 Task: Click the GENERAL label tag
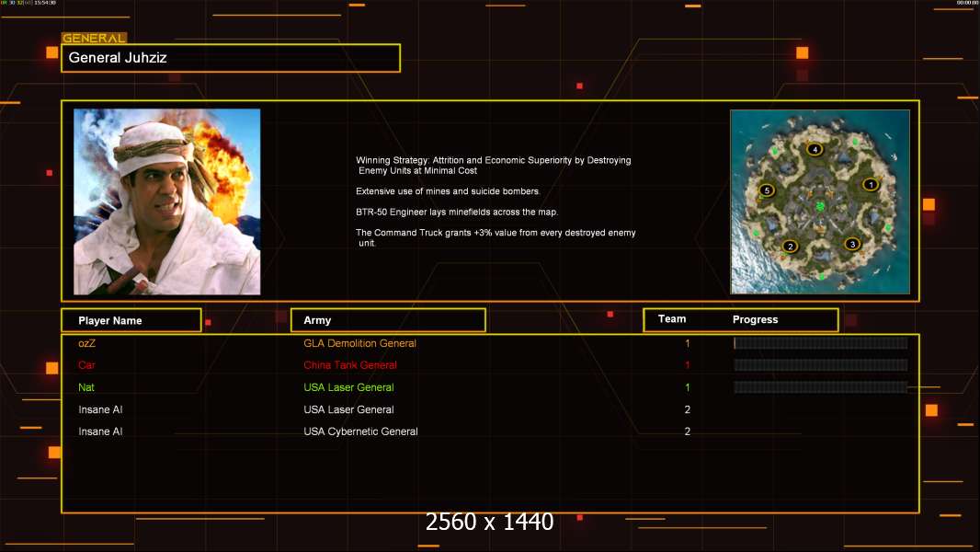click(x=94, y=38)
